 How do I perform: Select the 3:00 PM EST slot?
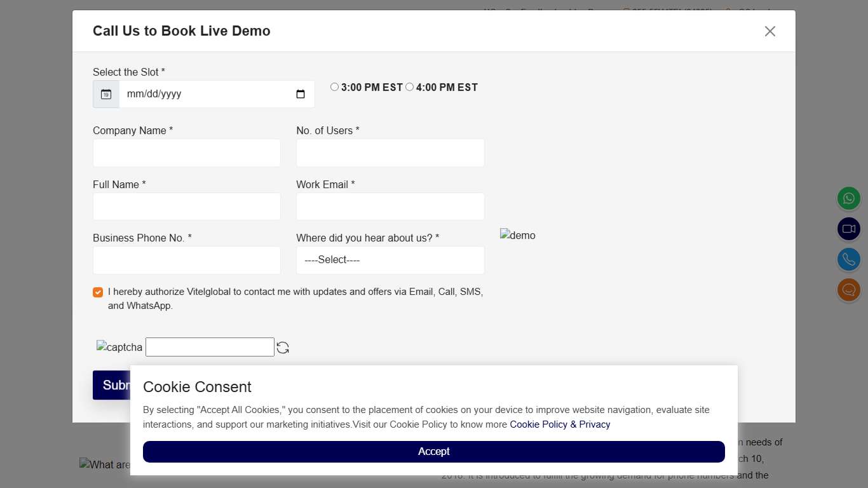pyautogui.click(x=334, y=87)
